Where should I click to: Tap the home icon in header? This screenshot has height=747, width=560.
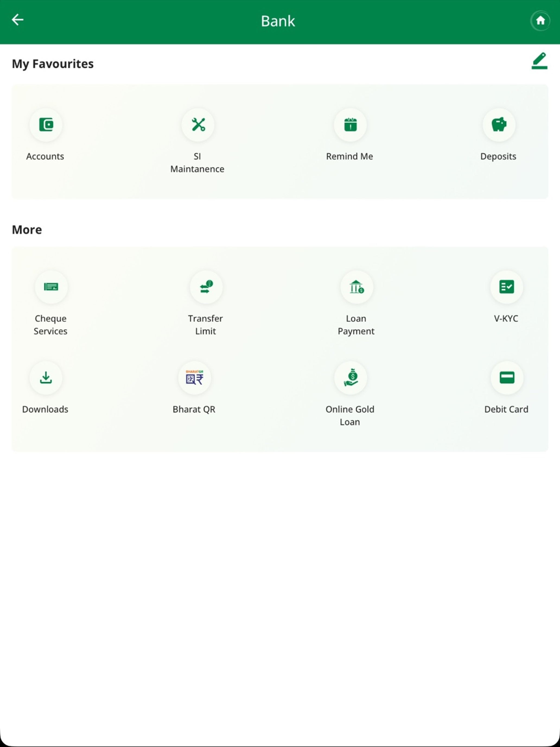pos(540,21)
